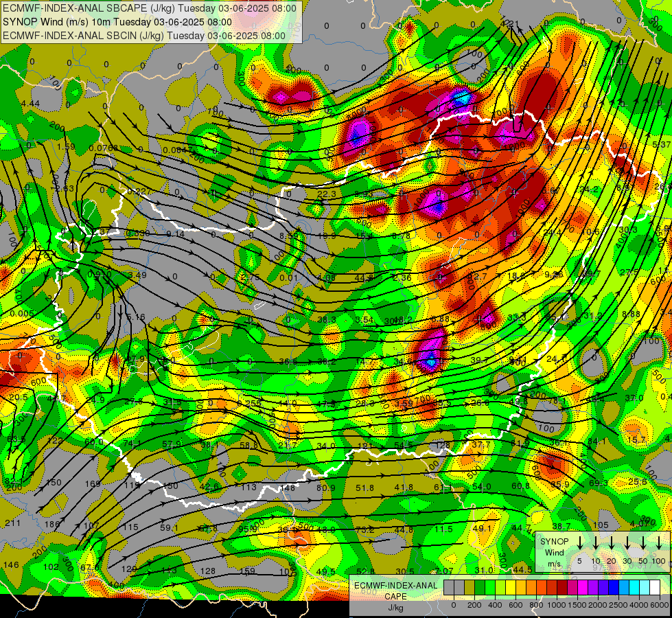Click the 50 m/s wind arrow in legend
This screenshot has height=618, width=672.
pos(643,542)
